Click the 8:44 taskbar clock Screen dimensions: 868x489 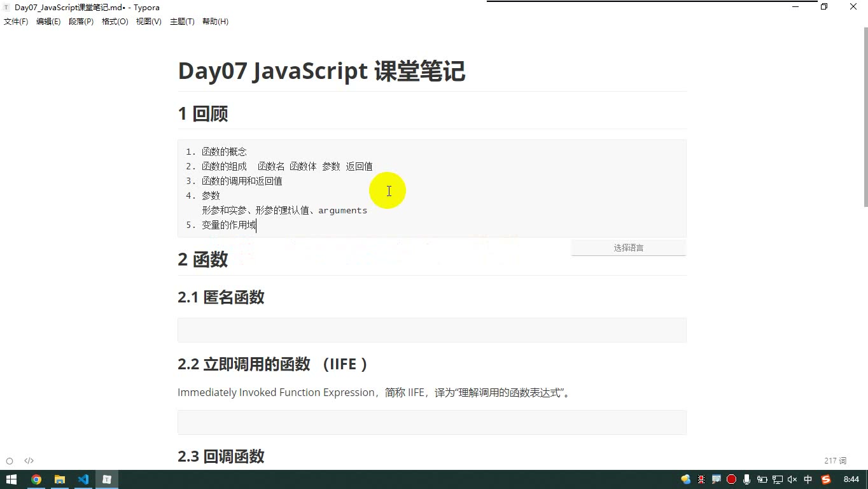[851, 479]
